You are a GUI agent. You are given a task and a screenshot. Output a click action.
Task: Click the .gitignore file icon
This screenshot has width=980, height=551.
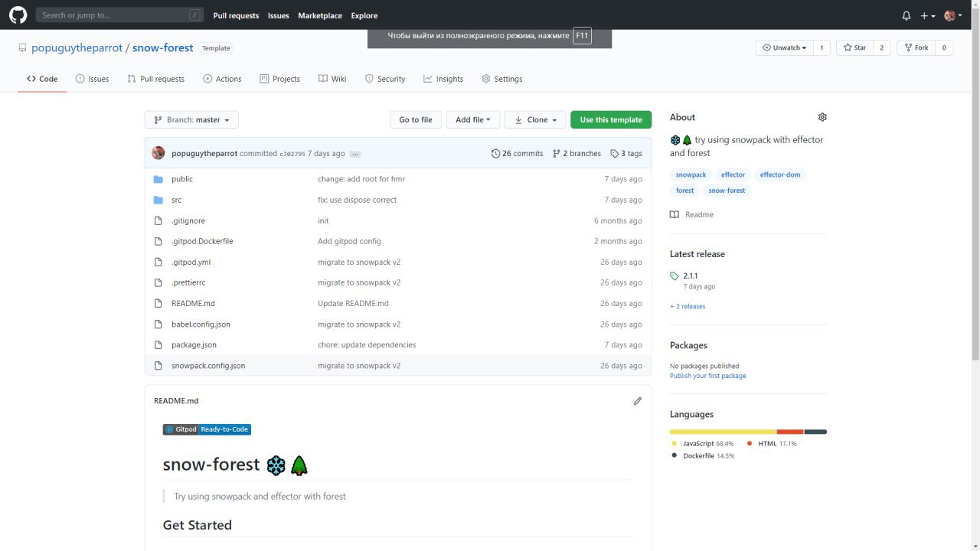(x=158, y=220)
